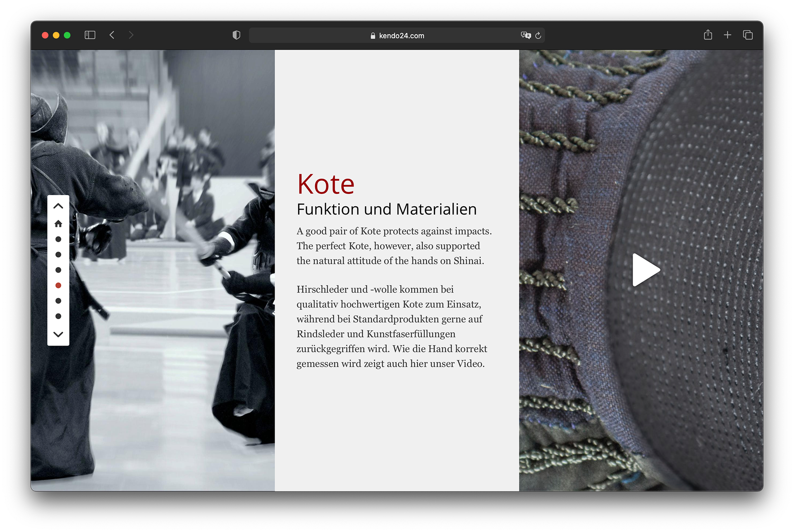
Task: Go back to the previous page
Action: point(112,35)
